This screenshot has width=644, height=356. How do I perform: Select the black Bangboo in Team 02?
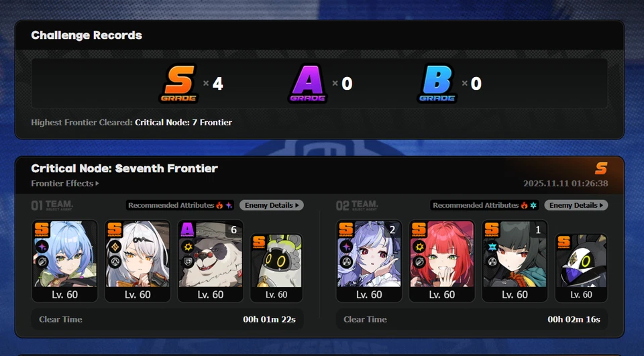(581, 268)
